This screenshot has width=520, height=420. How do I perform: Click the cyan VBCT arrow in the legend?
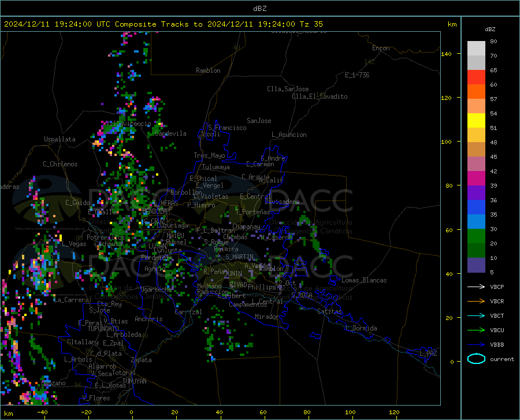click(x=476, y=315)
